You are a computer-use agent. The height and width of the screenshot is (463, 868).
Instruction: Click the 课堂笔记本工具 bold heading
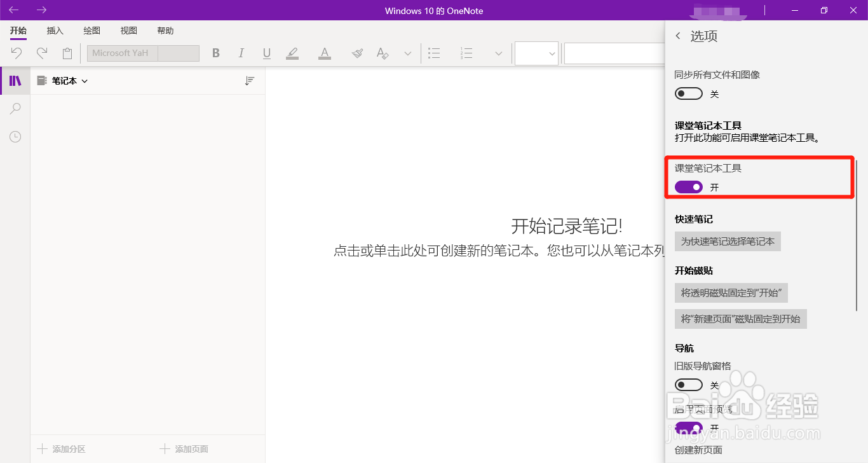pos(708,126)
